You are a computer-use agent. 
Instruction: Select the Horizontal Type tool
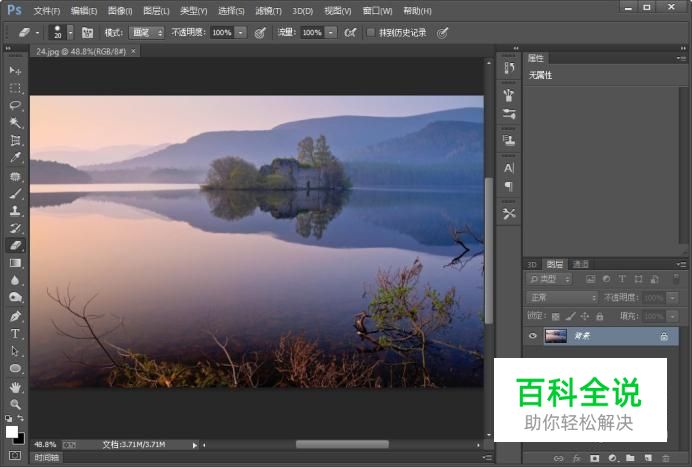point(15,334)
